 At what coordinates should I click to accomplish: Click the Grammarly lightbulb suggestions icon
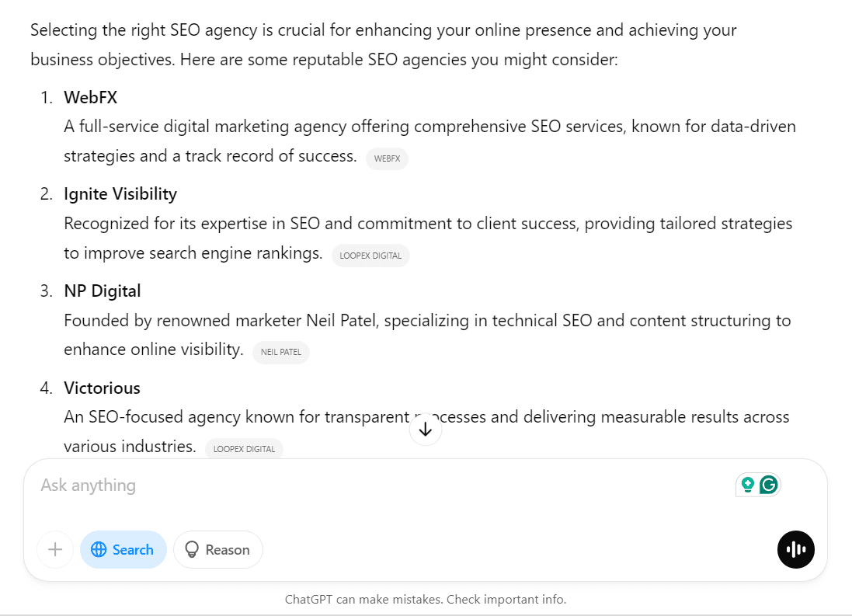[x=748, y=485]
